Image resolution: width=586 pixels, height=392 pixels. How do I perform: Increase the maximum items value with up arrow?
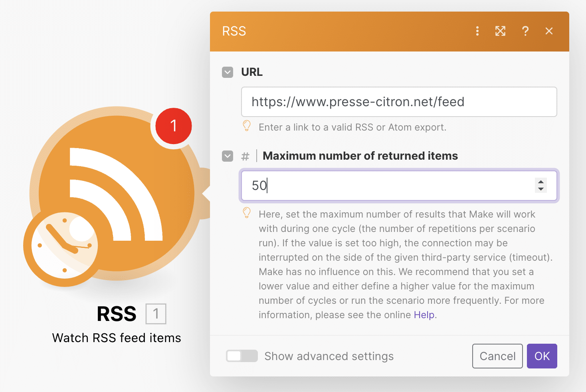[541, 182]
